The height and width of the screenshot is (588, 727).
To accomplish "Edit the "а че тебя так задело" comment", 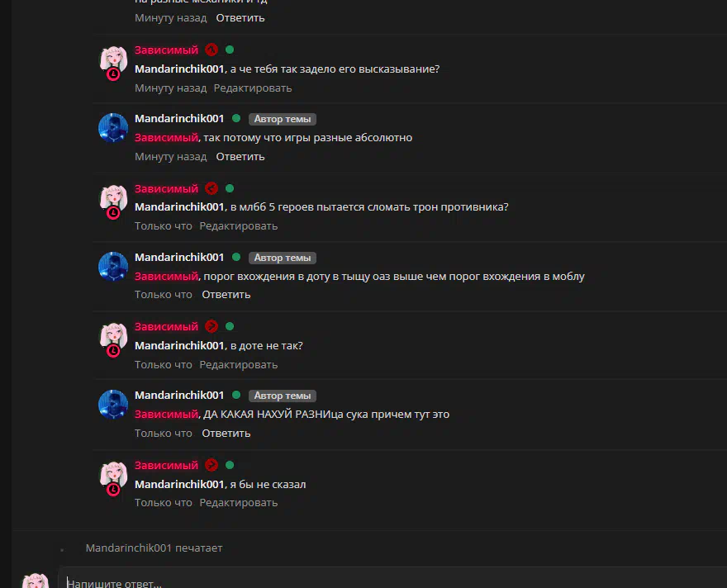I will [253, 88].
